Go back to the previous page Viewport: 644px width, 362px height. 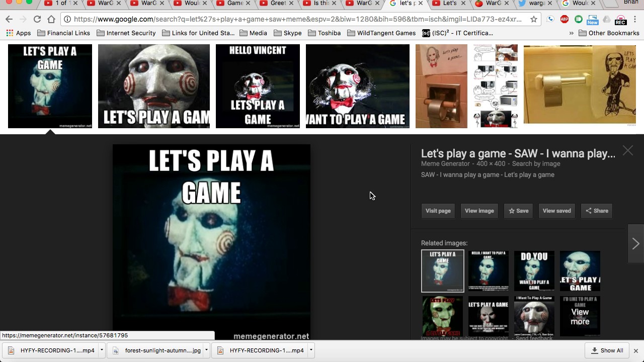coord(9,20)
